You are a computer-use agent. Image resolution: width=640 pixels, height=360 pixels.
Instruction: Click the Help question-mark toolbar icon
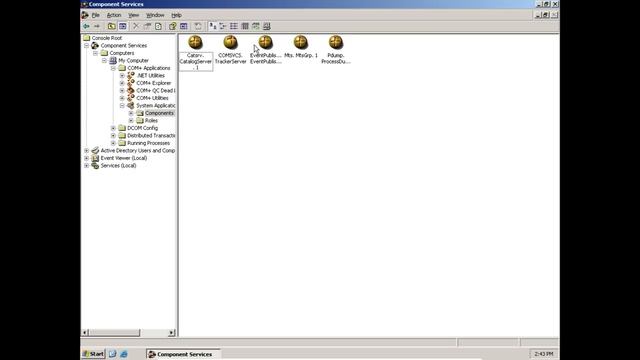173,26
